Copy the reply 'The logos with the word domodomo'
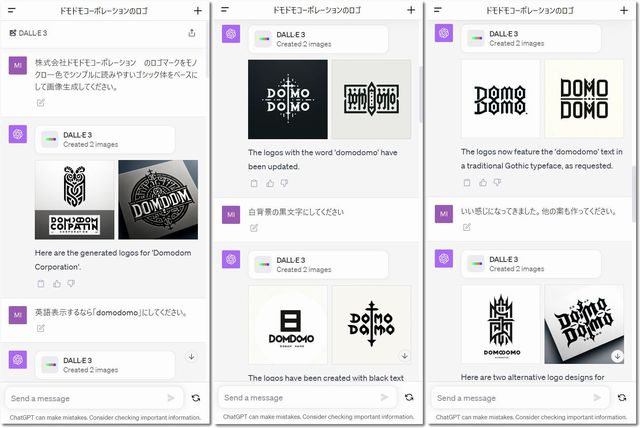This screenshot has height=428, width=640. pyautogui.click(x=254, y=183)
